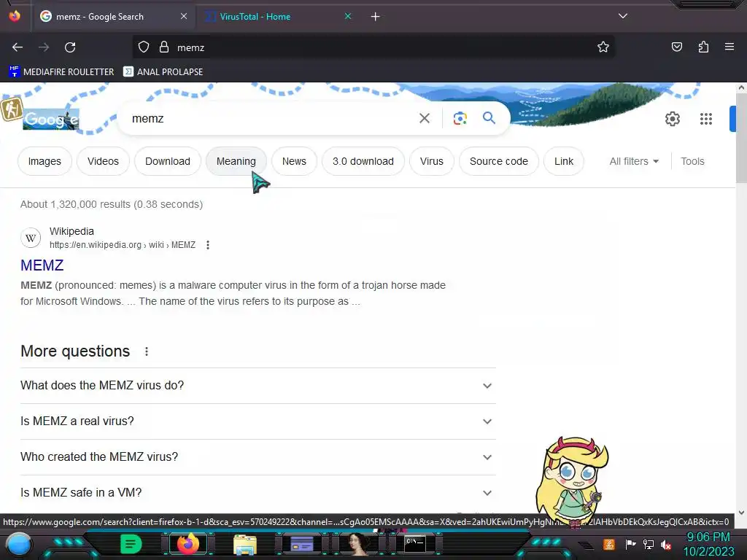
Task: List all open tabs dropdown
Action: coord(623,16)
